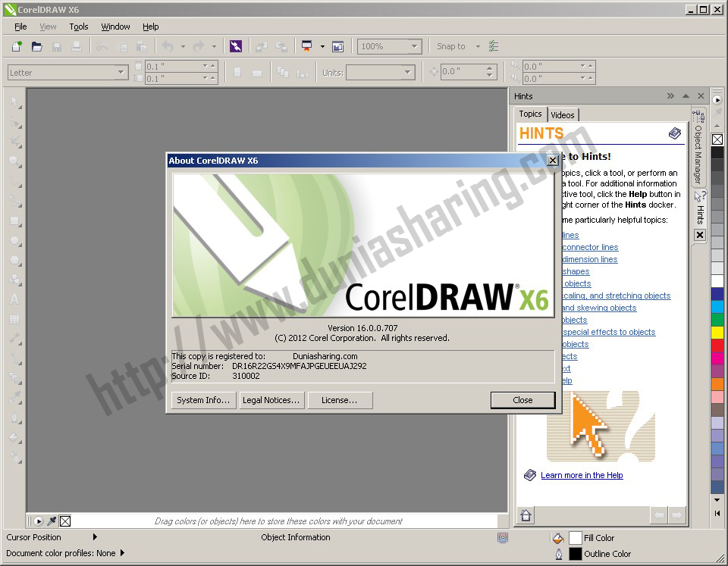Switch to the Videos tab in Hints
This screenshot has height=566, width=728.
(x=563, y=114)
